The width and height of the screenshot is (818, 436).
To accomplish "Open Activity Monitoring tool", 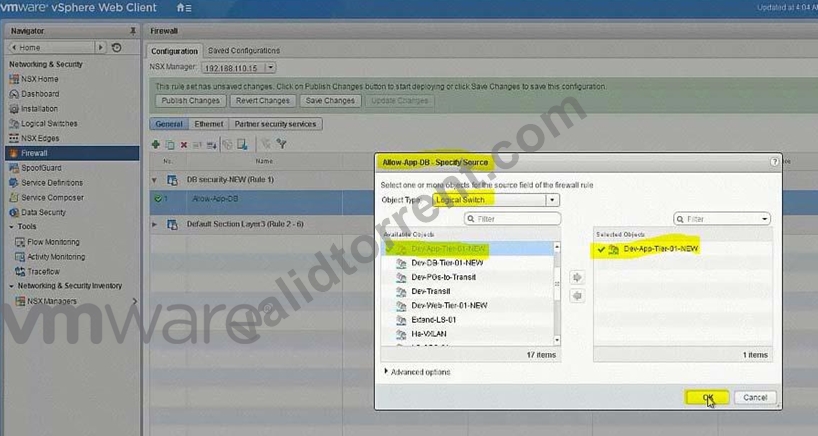I will pos(56,257).
